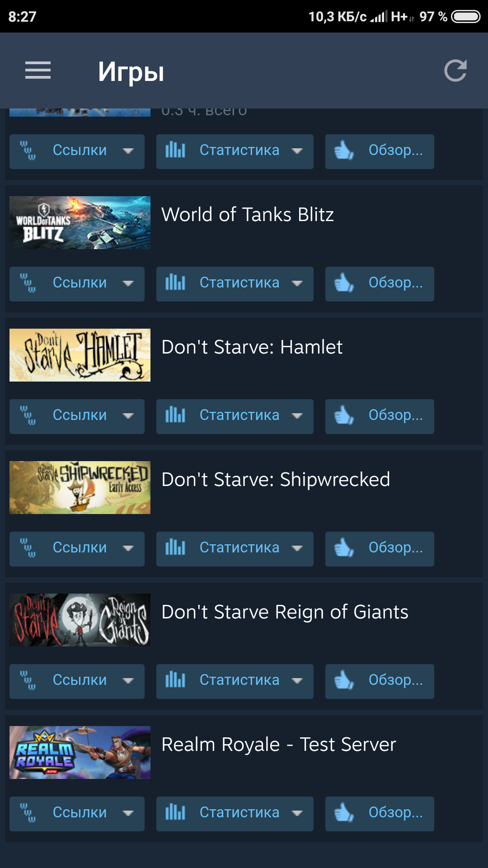Expand the Статистика dropdown arrow for World of Tanks Blitz
Screen dimensions: 488x868
tap(297, 283)
